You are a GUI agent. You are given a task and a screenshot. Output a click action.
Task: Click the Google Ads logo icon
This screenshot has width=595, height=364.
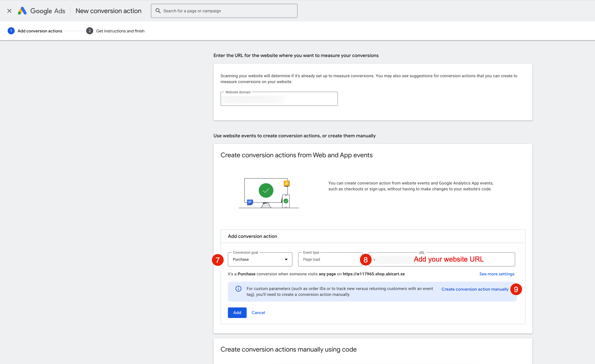[x=22, y=11]
